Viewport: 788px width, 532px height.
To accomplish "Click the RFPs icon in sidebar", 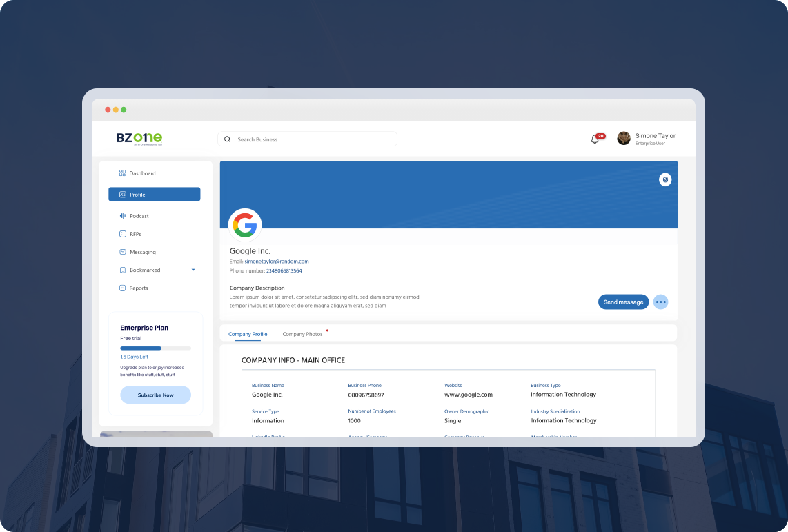I will [x=122, y=234].
